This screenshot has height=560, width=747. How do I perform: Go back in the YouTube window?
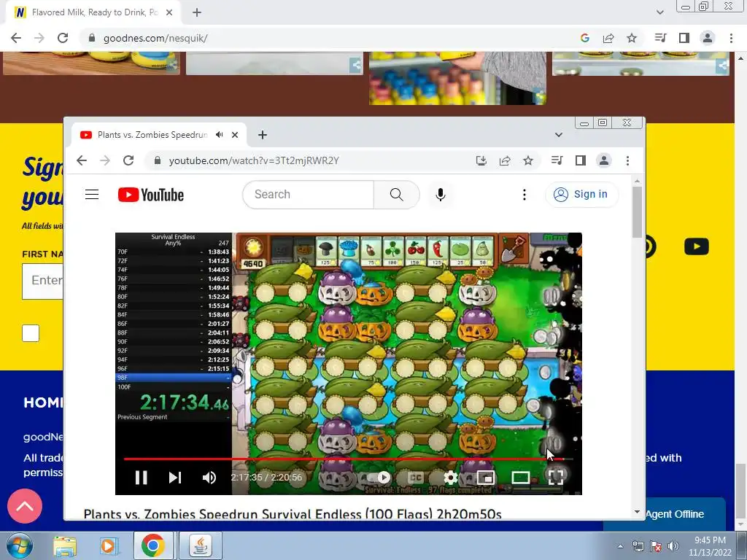click(82, 160)
